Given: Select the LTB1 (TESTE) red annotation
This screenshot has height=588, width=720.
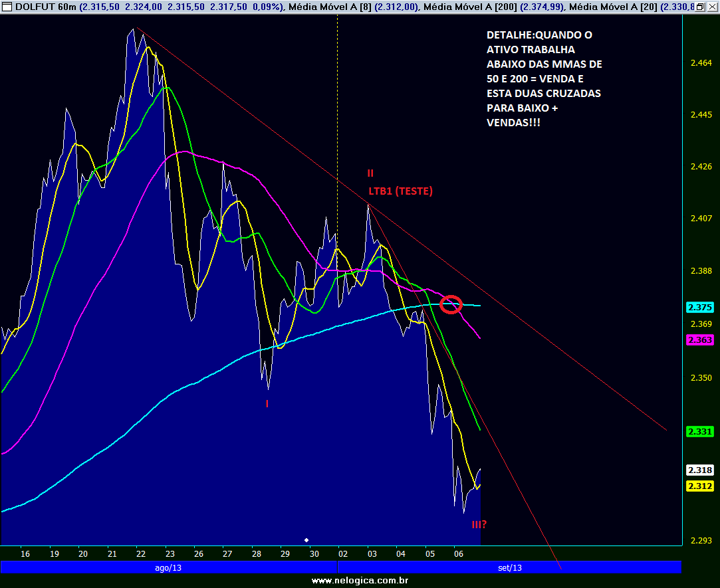Looking at the screenshot, I should tap(400, 191).
